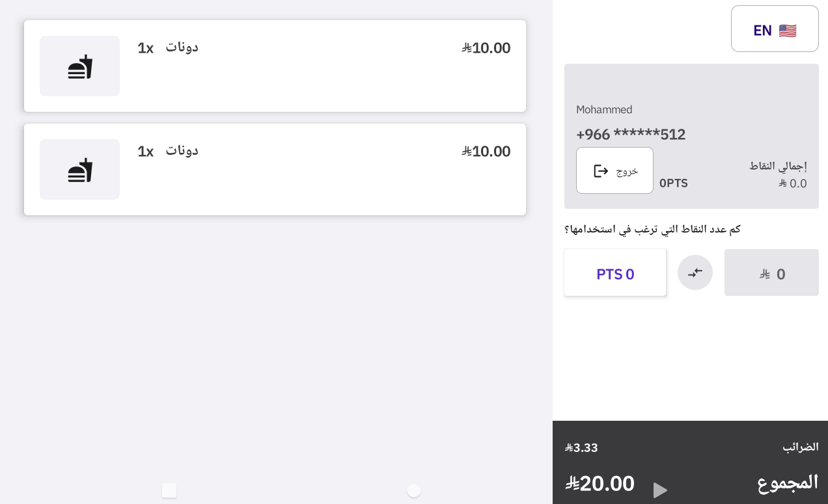The height and width of the screenshot is (504, 828).
Task: Tap the square navigation button at bottom
Action: pyautogui.click(x=169, y=490)
